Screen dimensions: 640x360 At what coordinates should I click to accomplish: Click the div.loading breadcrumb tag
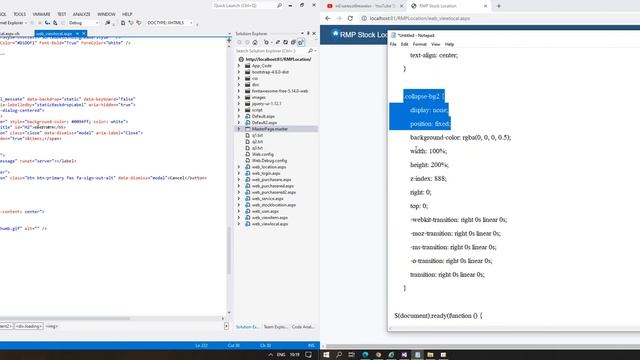pyautogui.click(x=29, y=326)
